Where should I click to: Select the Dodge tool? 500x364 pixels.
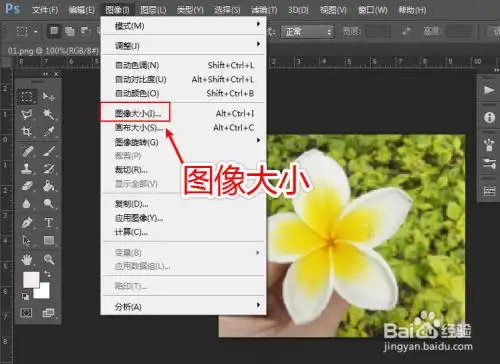pyautogui.click(x=49, y=203)
